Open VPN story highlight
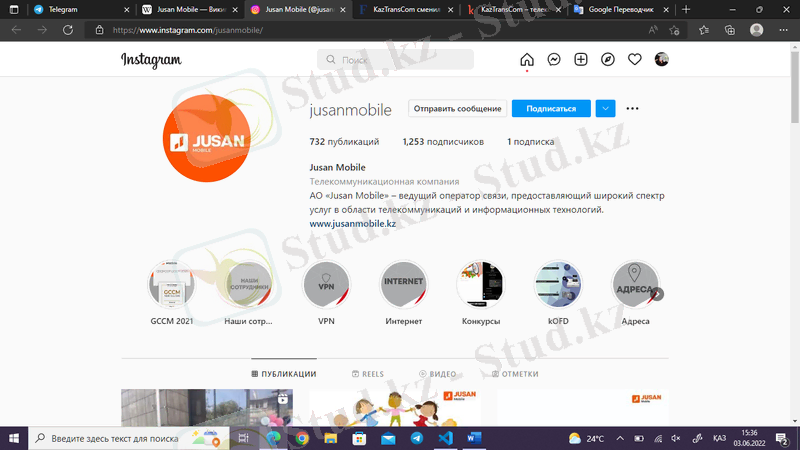This screenshot has height=450, width=800. [x=326, y=284]
